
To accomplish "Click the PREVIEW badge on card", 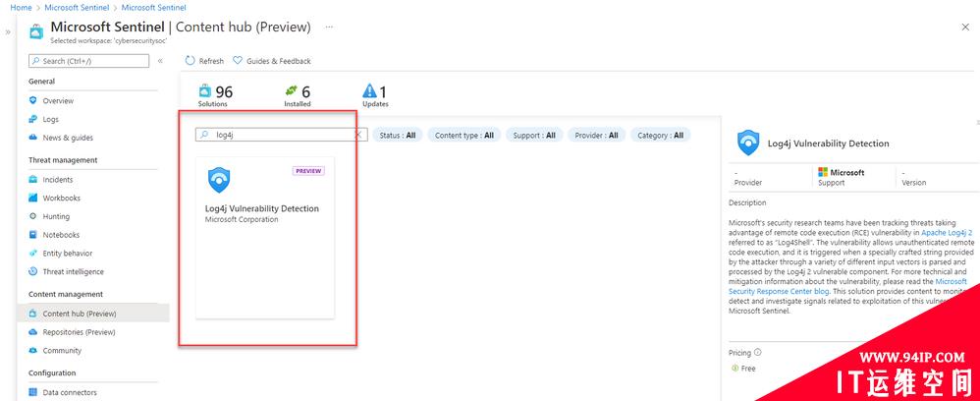I will [x=308, y=171].
